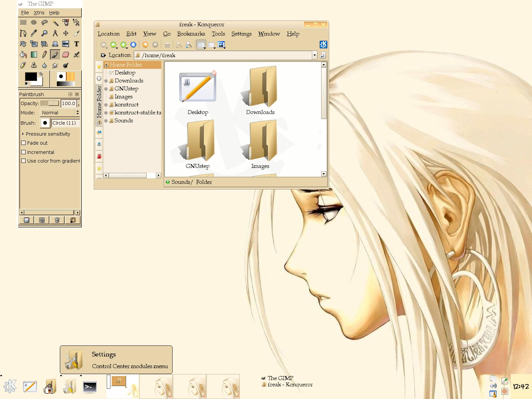The width and height of the screenshot is (532, 399).
Task: Open the icon view mode dropdown in Konqueror
Action: [x=201, y=45]
